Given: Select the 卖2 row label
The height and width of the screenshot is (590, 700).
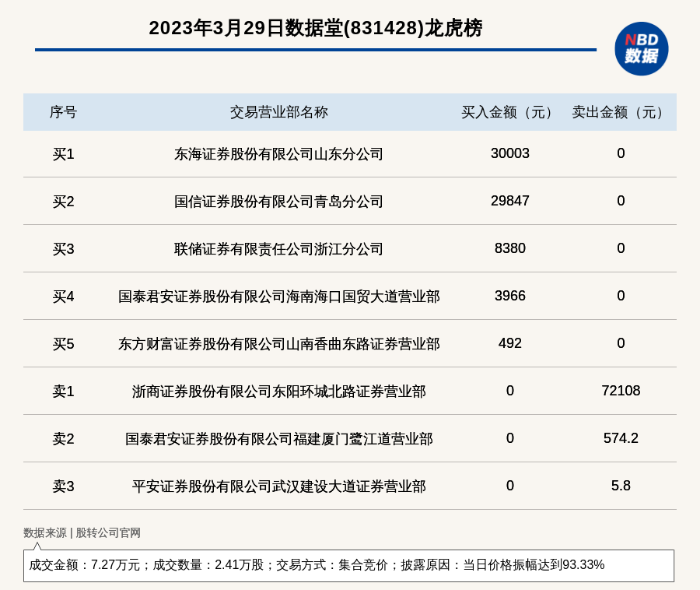Looking at the screenshot, I should (63, 438).
